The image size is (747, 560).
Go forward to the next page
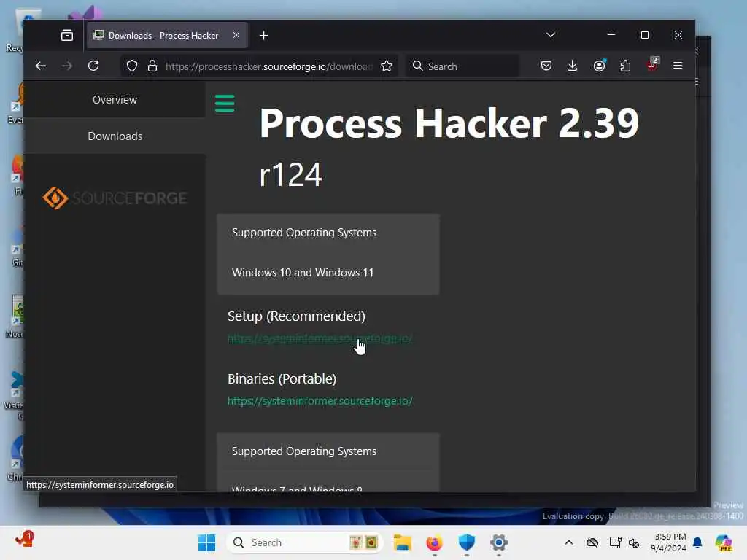(x=67, y=66)
